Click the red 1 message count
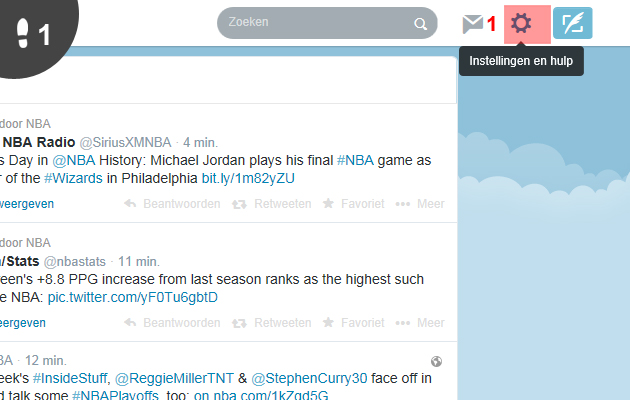630x400 pixels. pyautogui.click(x=491, y=24)
